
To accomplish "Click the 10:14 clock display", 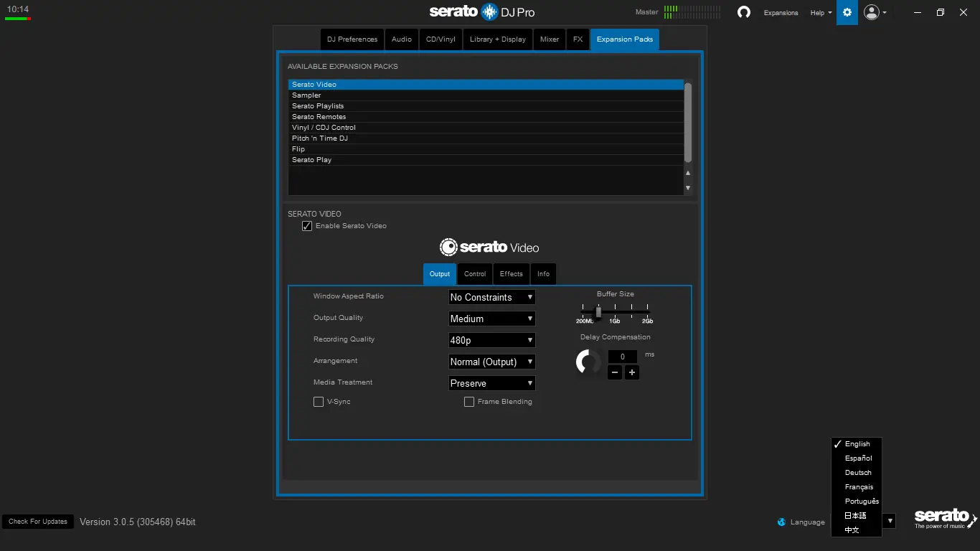I will click(x=18, y=9).
